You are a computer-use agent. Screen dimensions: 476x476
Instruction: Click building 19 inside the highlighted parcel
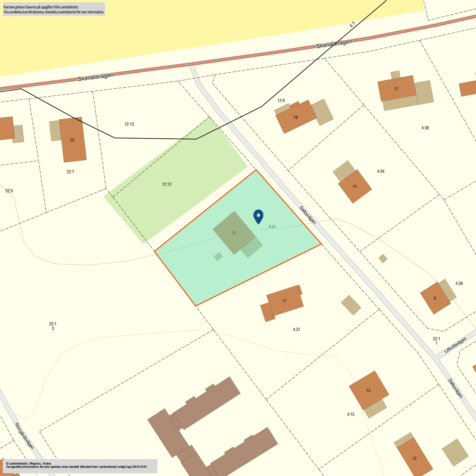(234, 233)
